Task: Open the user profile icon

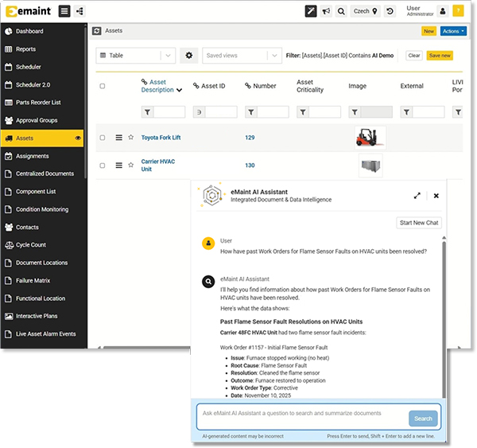Action: (443, 11)
